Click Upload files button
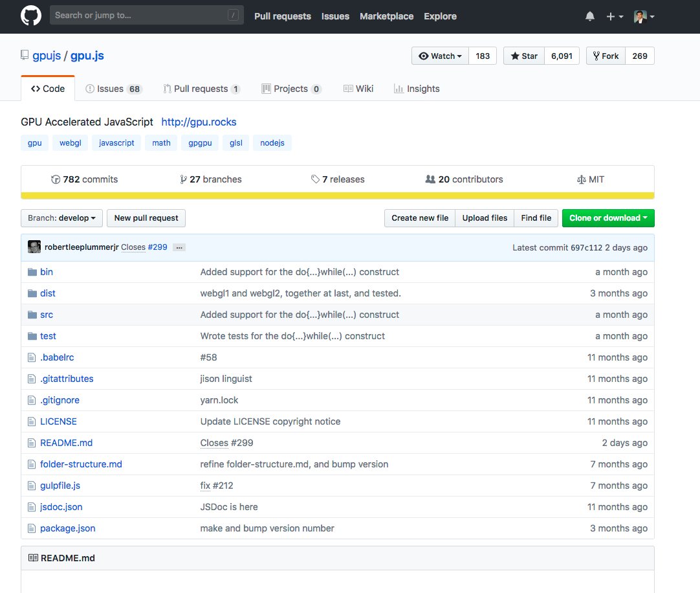 485,218
